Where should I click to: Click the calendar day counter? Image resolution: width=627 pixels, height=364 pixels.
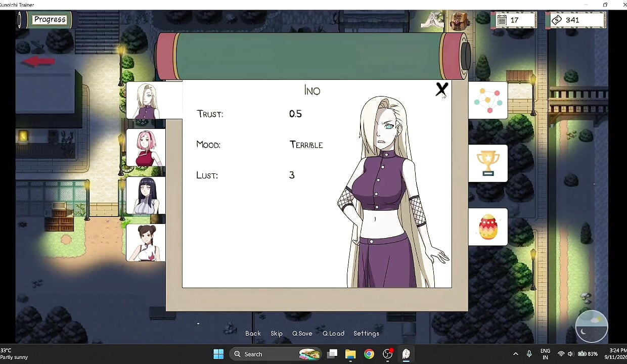513,20
